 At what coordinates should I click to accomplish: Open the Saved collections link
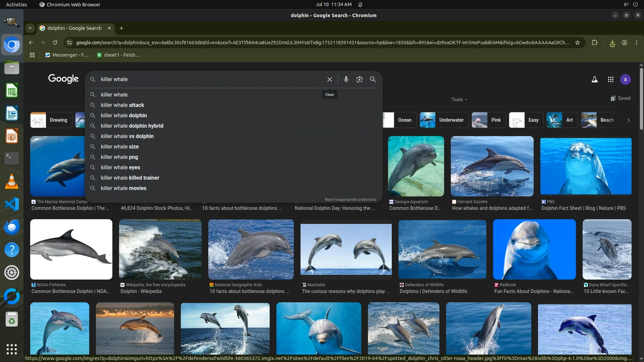[x=620, y=98]
